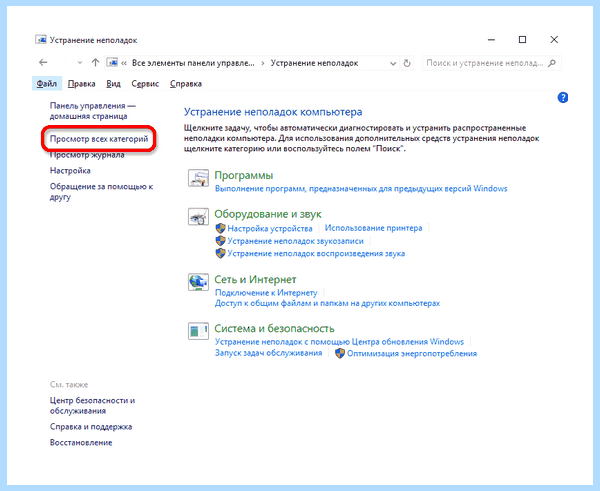Viewport: 600px width, 491px height.
Task: Click the Восстановление link
Action: 81,442
